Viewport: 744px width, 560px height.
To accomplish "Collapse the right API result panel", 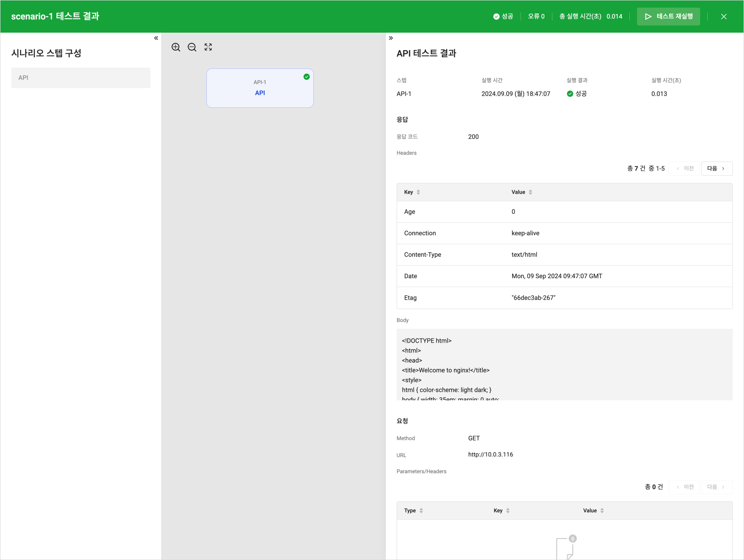I will click(x=391, y=38).
